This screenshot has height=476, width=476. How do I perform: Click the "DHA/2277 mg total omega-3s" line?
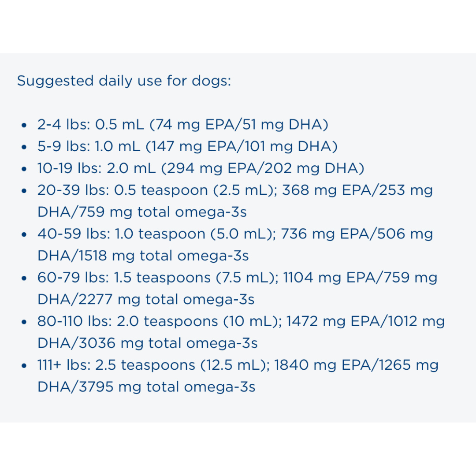pos(146,299)
